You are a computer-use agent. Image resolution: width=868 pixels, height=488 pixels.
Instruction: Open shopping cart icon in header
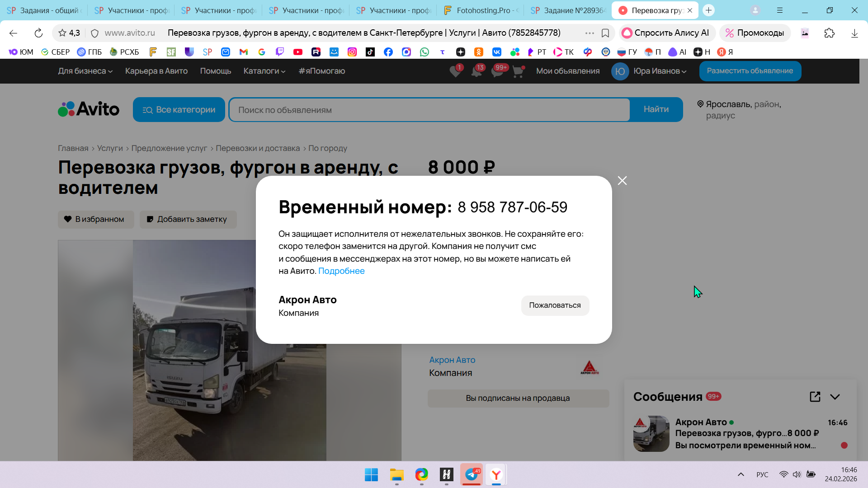[x=518, y=71]
